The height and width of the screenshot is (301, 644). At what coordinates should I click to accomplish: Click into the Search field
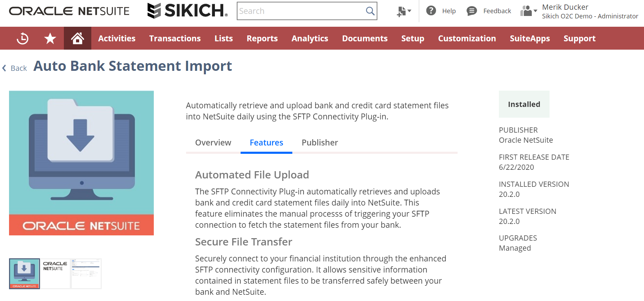click(300, 11)
